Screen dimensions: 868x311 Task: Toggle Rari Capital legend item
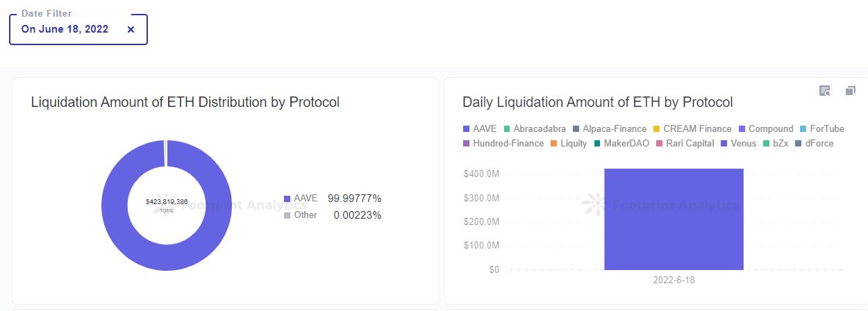point(684,144)
